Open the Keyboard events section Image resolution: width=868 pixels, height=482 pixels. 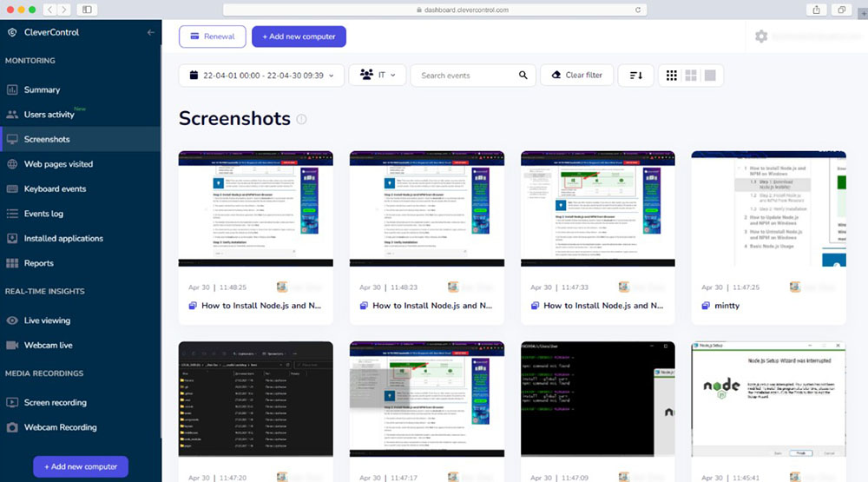pyautogui.click(x=55, y=188)
